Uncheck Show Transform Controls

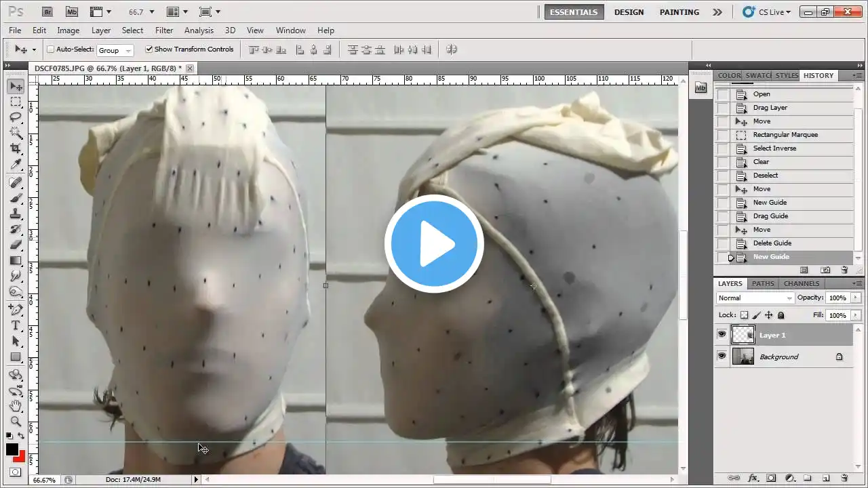click(149, 49)
